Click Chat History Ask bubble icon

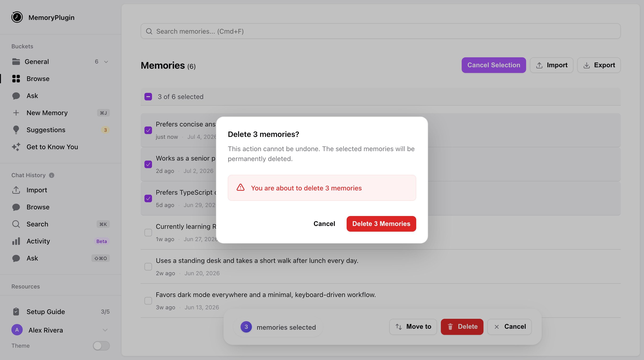pos(16,258)
